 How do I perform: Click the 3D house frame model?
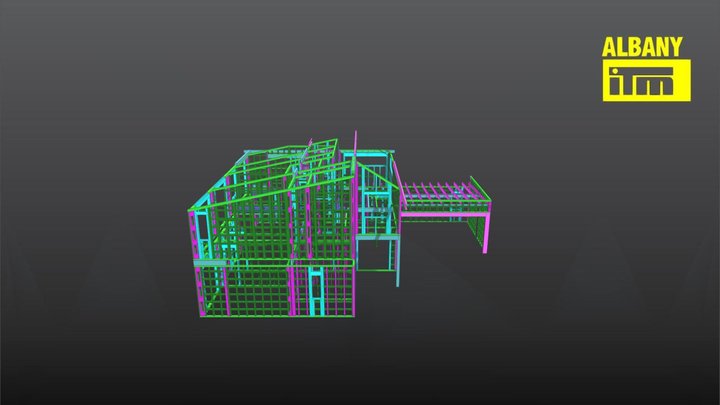coord(339,225)
